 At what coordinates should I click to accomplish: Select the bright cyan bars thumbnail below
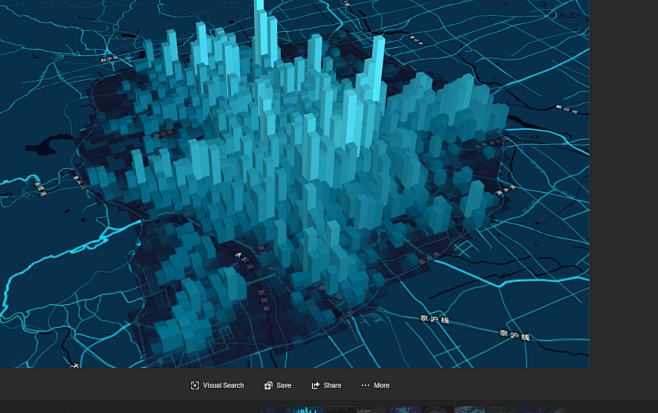point(307,409)
